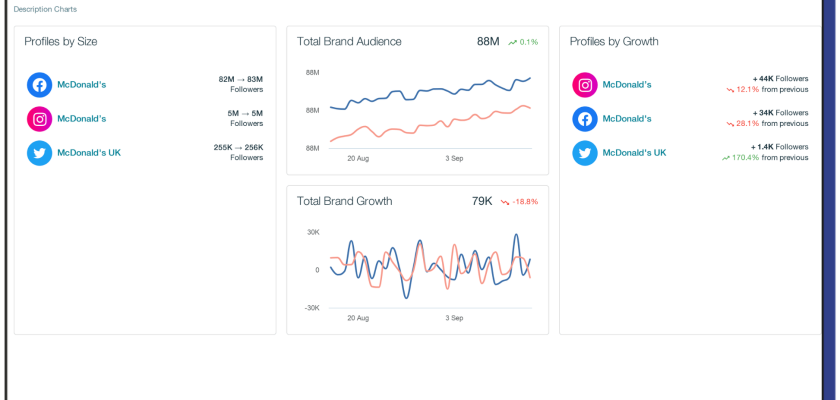Click the 79K Total Brand Growth value
The width and height of the screenshot is (840, 400).
click(x=482, y=201)
